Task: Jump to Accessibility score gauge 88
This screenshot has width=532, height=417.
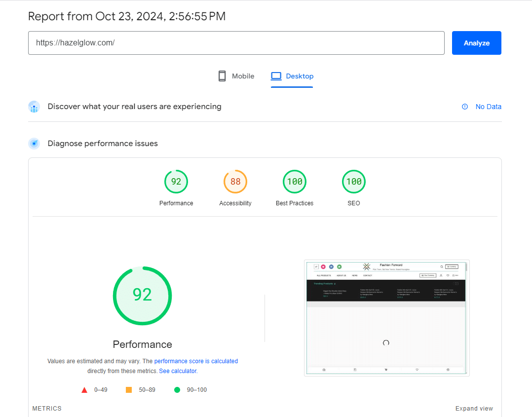Action: click(235, 182)
